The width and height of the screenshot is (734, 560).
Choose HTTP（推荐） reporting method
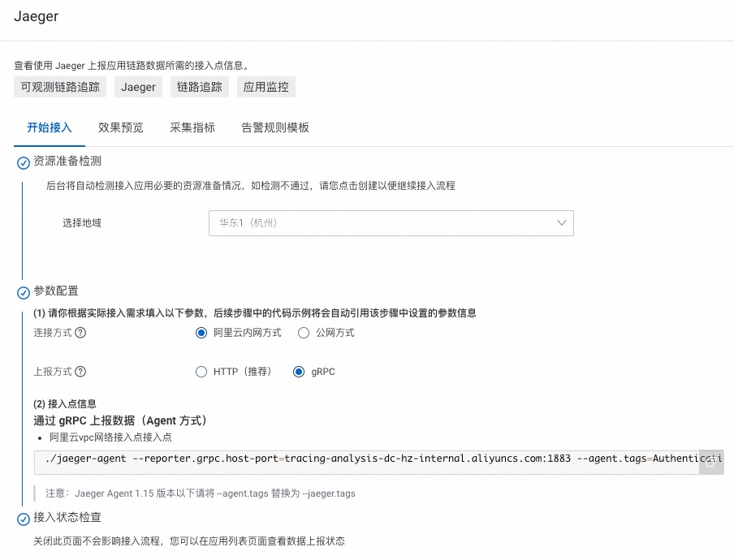pos(201,372)
